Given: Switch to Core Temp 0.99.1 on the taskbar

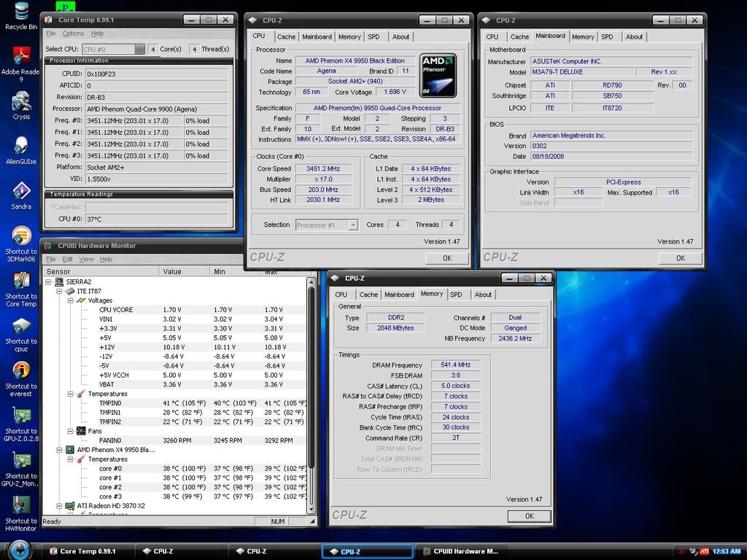Looking at the screenshot, I should click(x=88, y=551).
